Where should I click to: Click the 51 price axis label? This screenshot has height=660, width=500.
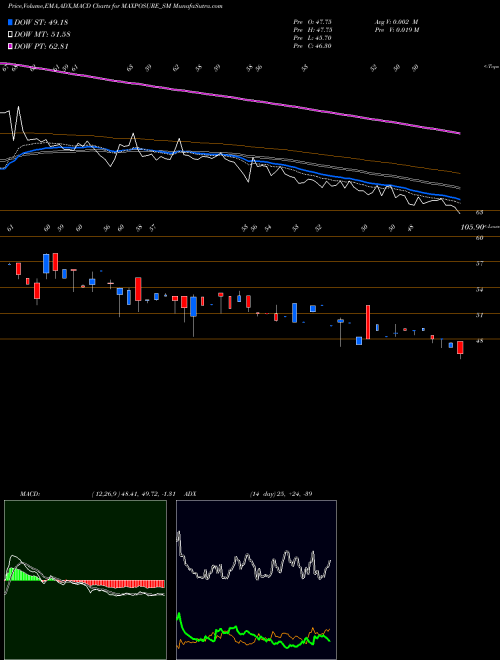coord(479,315)
